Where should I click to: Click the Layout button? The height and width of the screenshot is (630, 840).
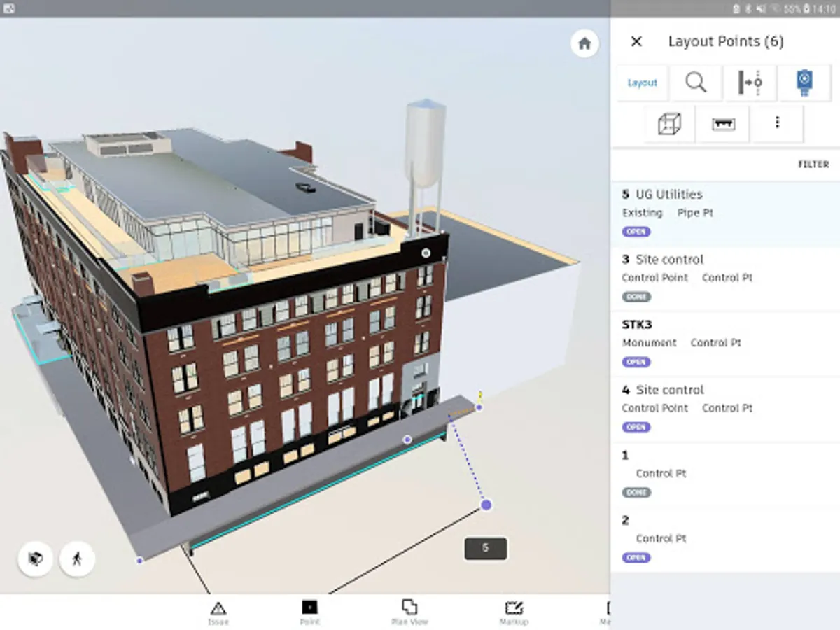click(642, 83)
